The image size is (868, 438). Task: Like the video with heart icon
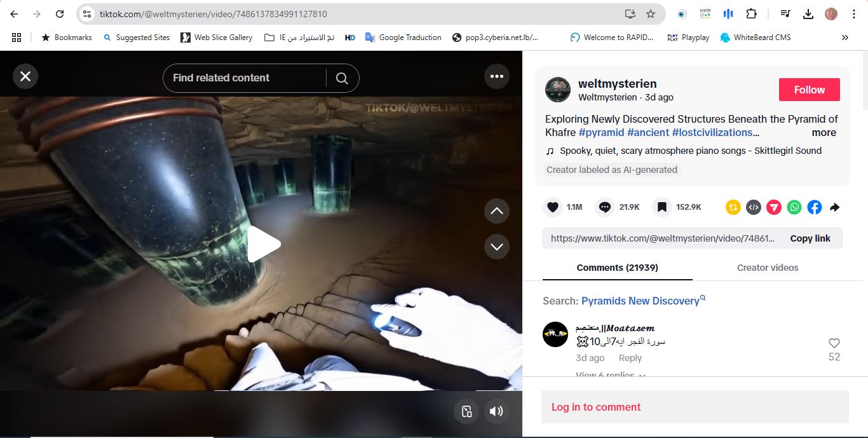553,207
